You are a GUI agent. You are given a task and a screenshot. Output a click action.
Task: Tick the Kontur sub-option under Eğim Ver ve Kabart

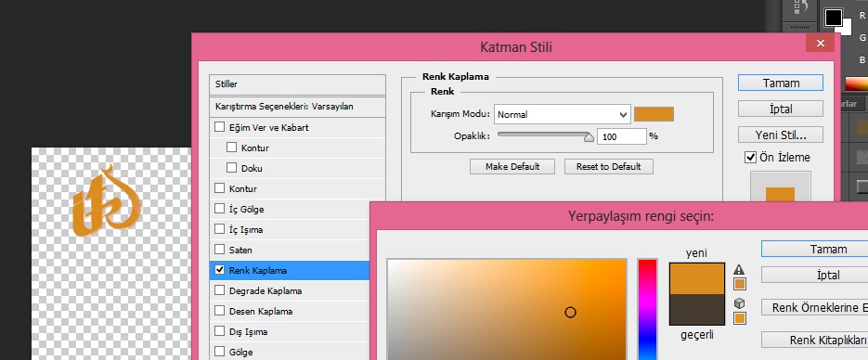click(x=232, y=148)
